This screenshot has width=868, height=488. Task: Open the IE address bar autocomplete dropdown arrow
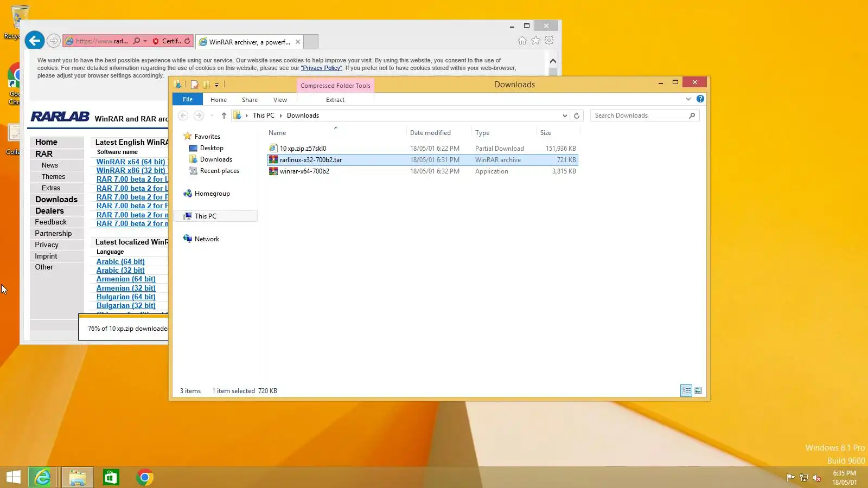(x=145, y=41)
